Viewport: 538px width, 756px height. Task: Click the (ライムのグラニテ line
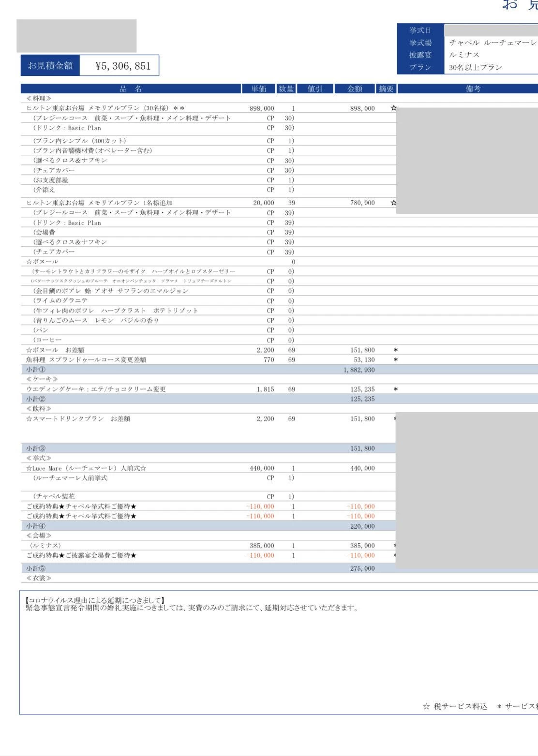point(60,300)
